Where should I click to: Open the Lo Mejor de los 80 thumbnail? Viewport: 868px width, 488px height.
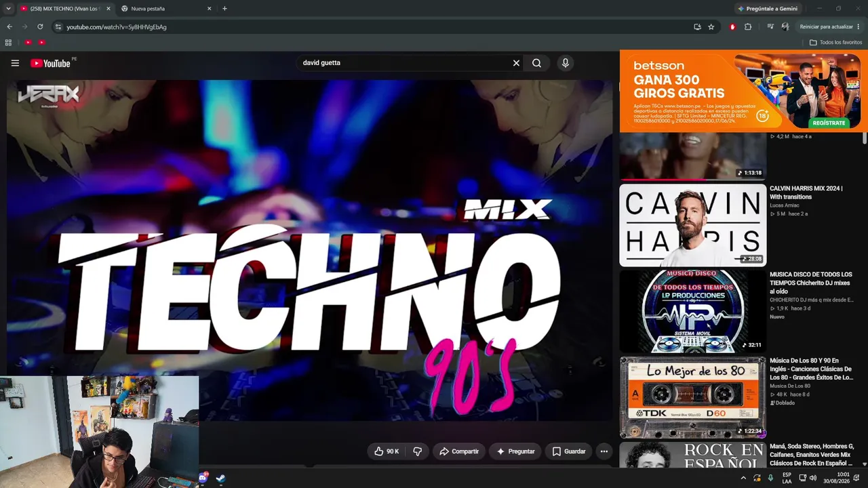tap(692, 397)
